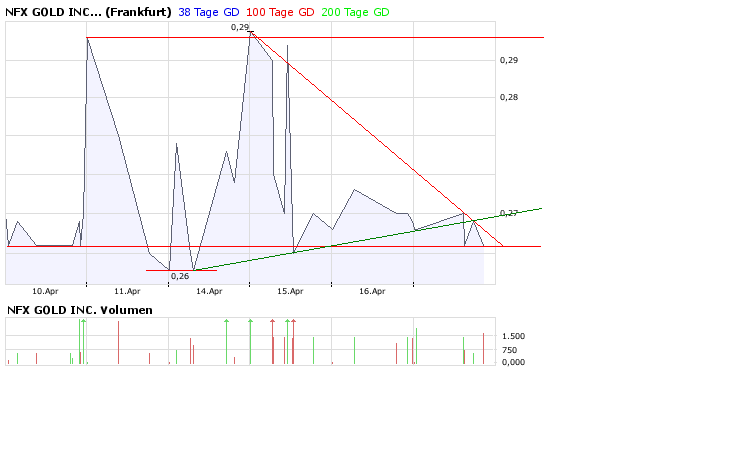Screen dimensions: 738x475
Task: Click the 0,29 y-axis value
Action: pos(509,60)
